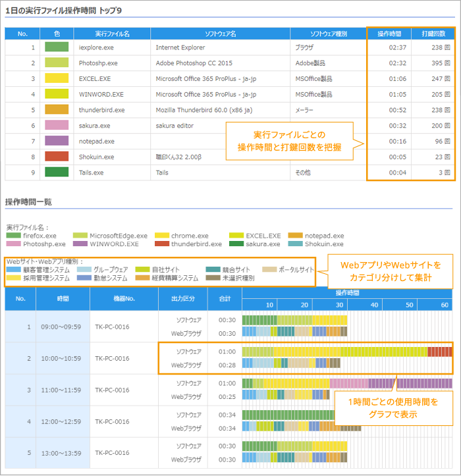461x476 pixels.
Task: Click the 色 column header
Action: pos(57,34)
